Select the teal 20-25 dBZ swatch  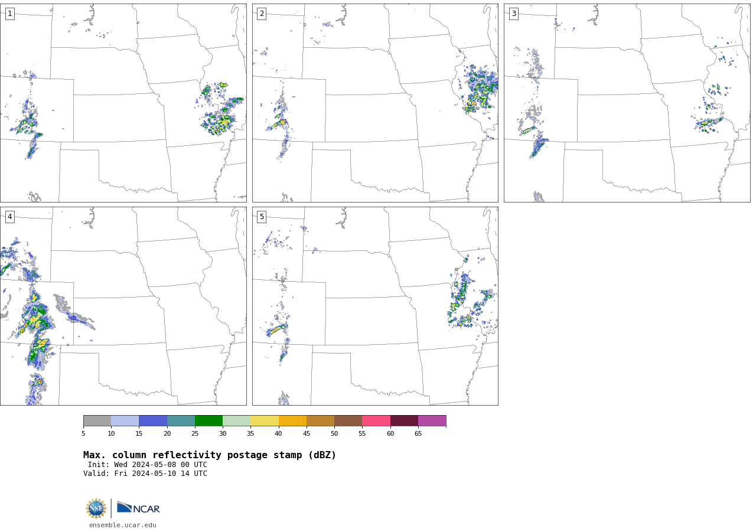181,420
